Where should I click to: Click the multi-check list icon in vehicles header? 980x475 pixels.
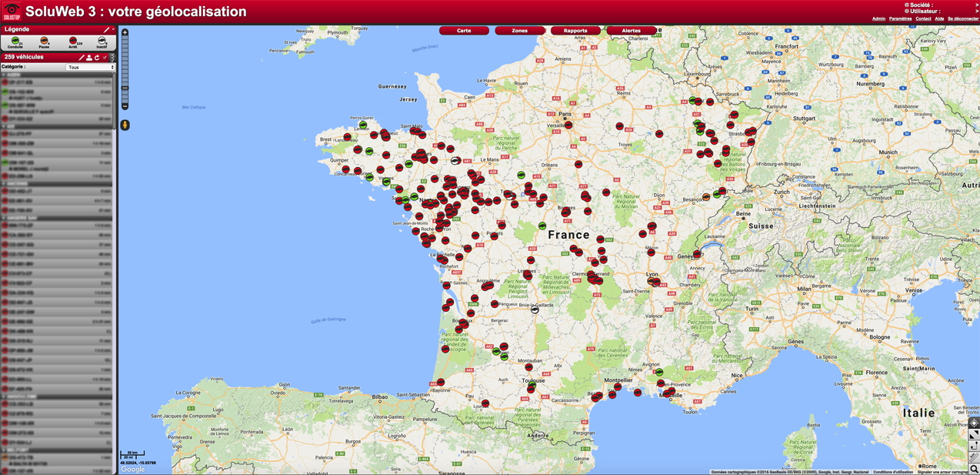coord(112,58)
